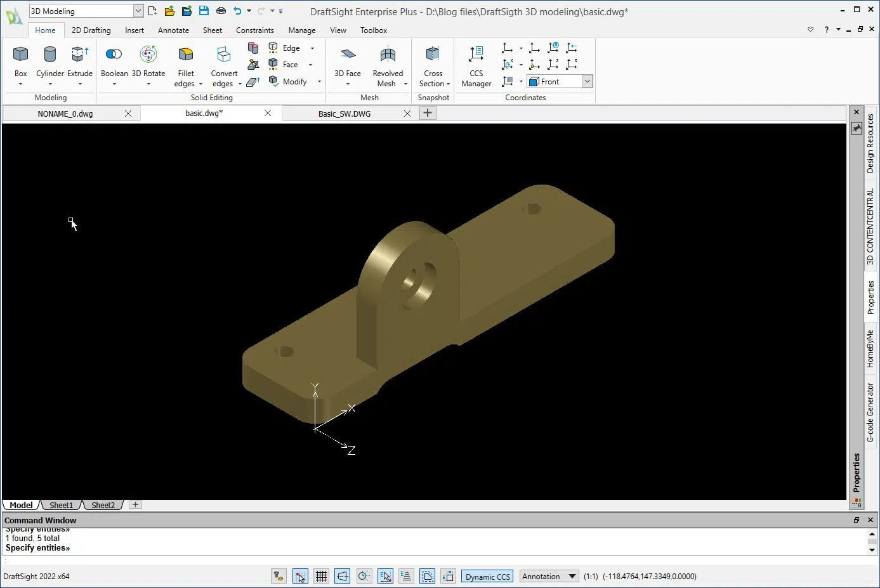This screenshot has height=588, width=880.
Task: Open the Properties side panel
Action: [870, 295]
